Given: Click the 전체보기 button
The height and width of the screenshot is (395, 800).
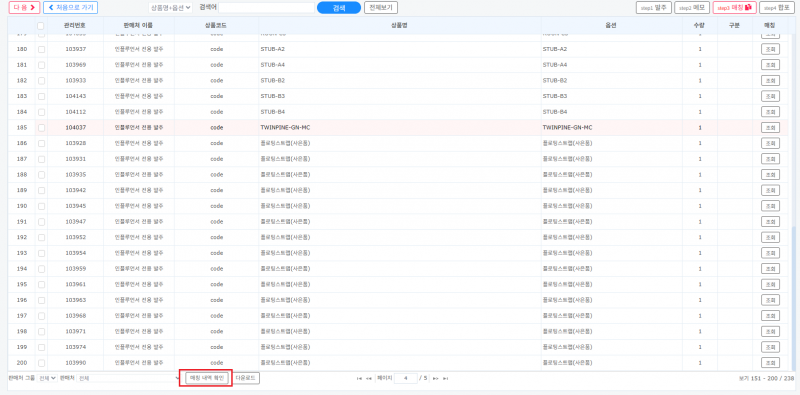Looking at the screenshot, I should [x=381, y=8].
